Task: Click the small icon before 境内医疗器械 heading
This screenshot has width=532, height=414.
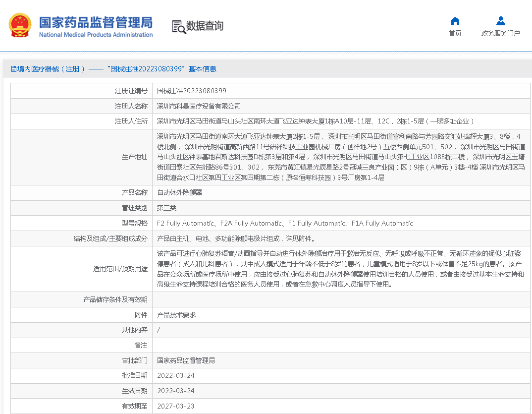Action: (x=13, y=69)
